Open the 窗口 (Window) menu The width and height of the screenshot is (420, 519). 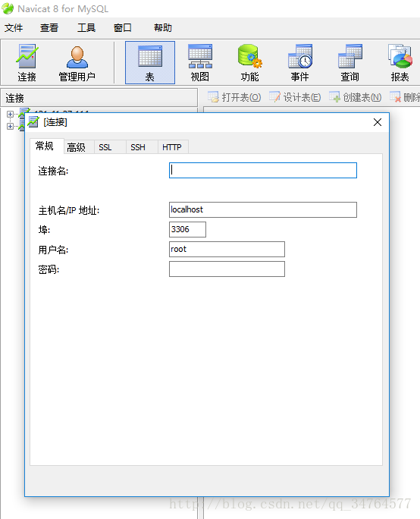coord(123,28)
